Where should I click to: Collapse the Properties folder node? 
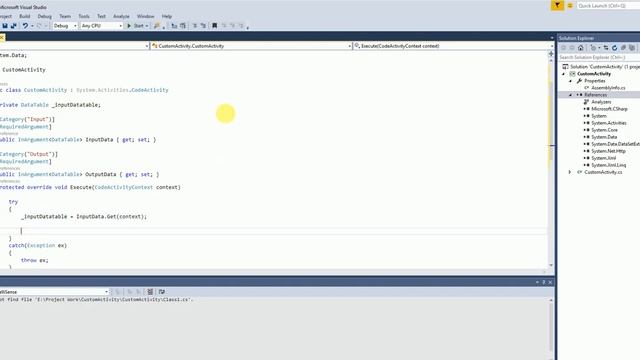tap(571, 81)
